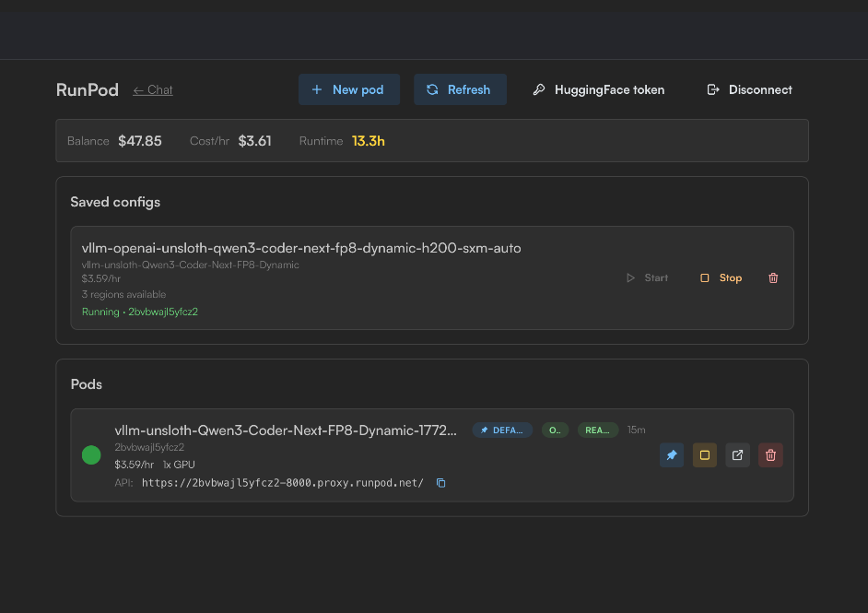
Task: Start the saved config via play triangle icon
Action: coord(630,277)
